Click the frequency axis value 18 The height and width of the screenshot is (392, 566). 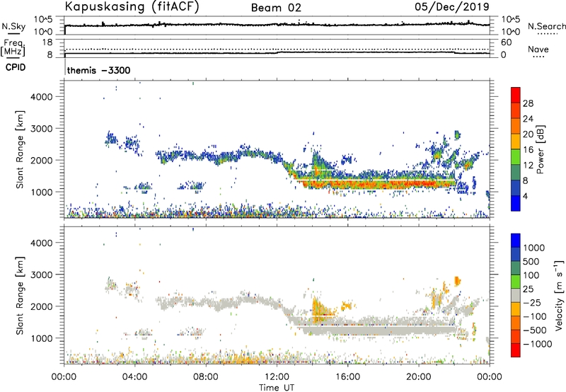(x=47, y=42)
